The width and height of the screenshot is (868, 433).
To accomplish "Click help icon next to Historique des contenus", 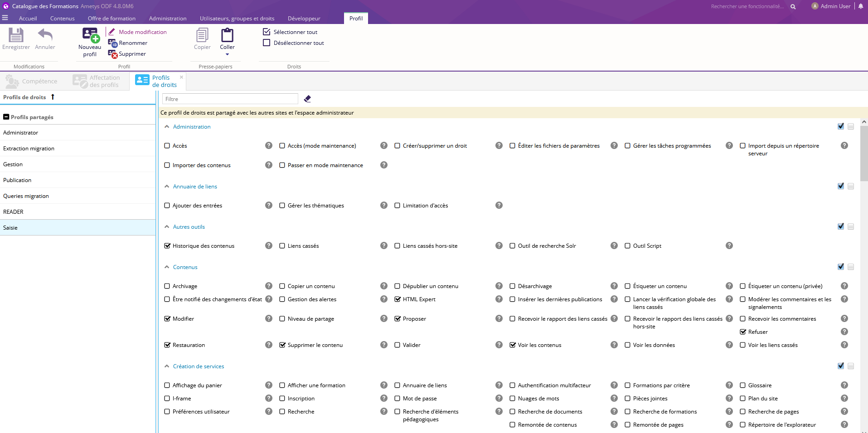I will [x=269, y=245].
